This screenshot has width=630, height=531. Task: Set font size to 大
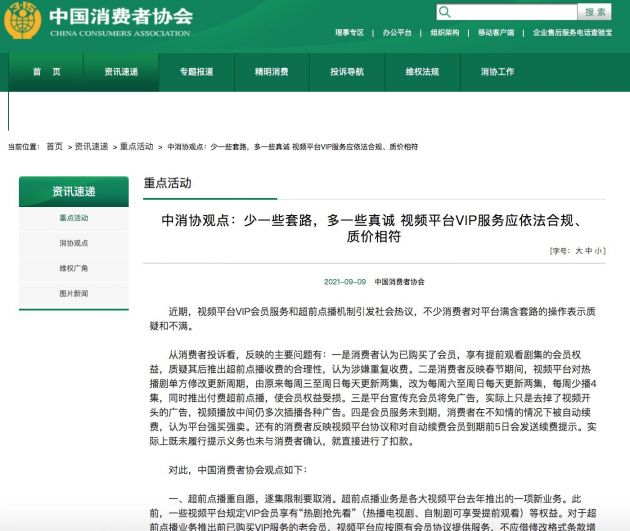[579, 251]
